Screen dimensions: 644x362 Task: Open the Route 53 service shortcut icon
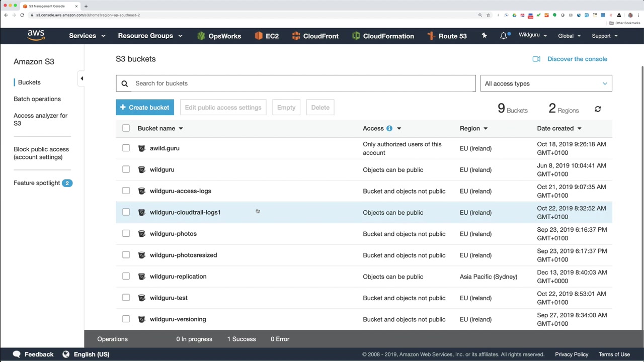point(431,36)
